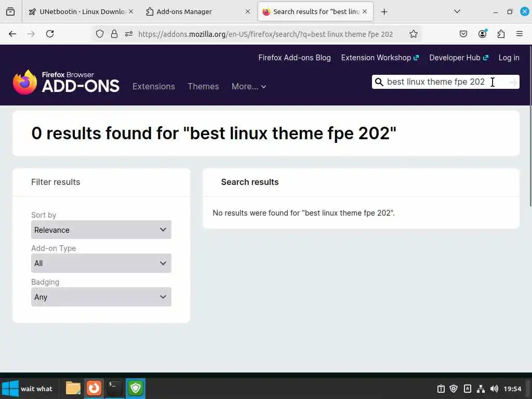The height and width of the screenshot is (399, 532).
Task: Open the green shield taskbar app
Action: (136, 388)
